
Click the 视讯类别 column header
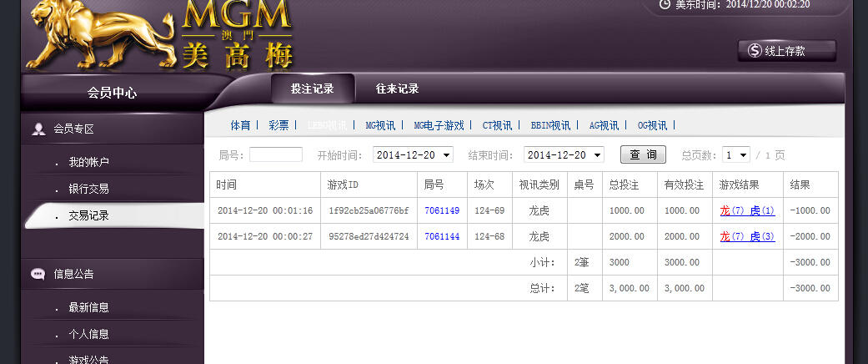coord(539,185)
